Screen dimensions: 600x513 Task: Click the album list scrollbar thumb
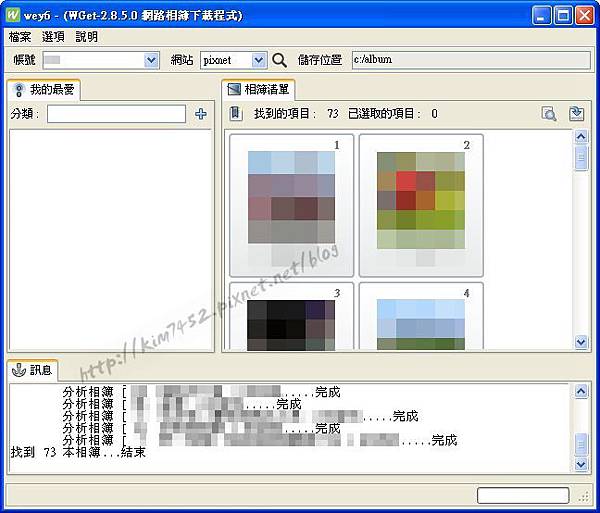coord(581,157)
